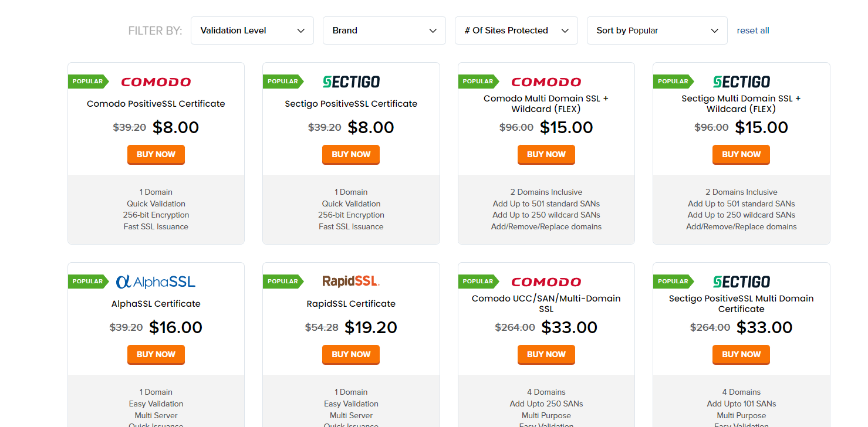Click the Comodo logo on PositiveSSL card

coord(156,82)
